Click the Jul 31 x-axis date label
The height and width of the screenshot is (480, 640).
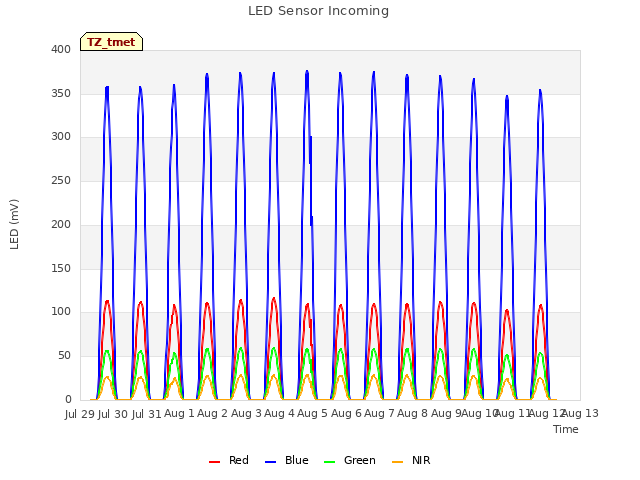click(x=147, y=414)
